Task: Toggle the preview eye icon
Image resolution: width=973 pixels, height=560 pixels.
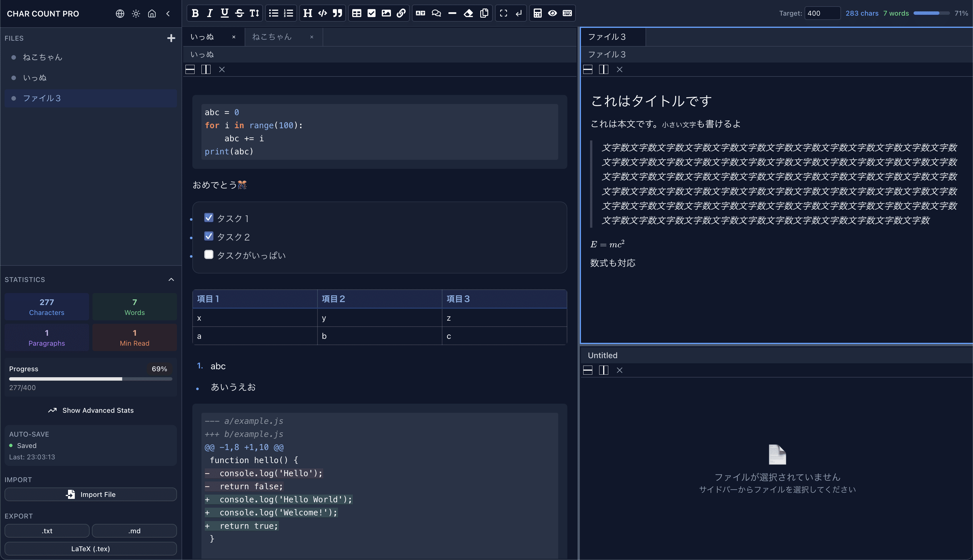Action: [x=552, y=13]
